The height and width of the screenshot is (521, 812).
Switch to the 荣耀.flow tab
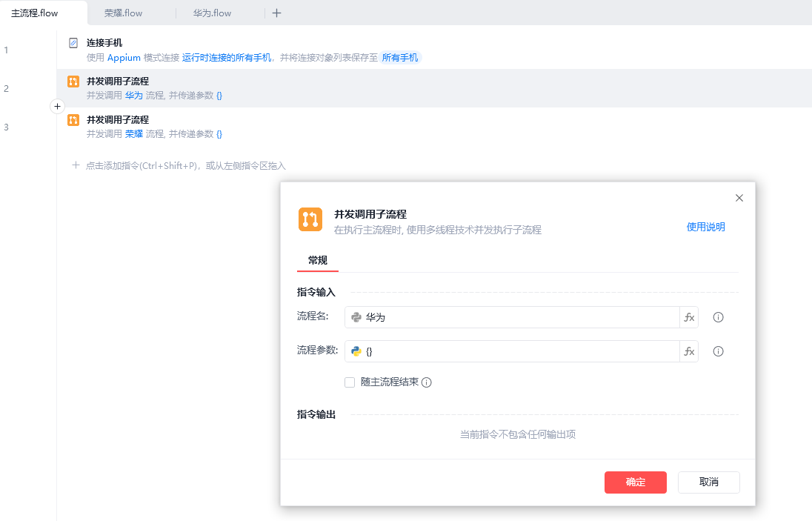pyautogui.click(x=123, y=13)
